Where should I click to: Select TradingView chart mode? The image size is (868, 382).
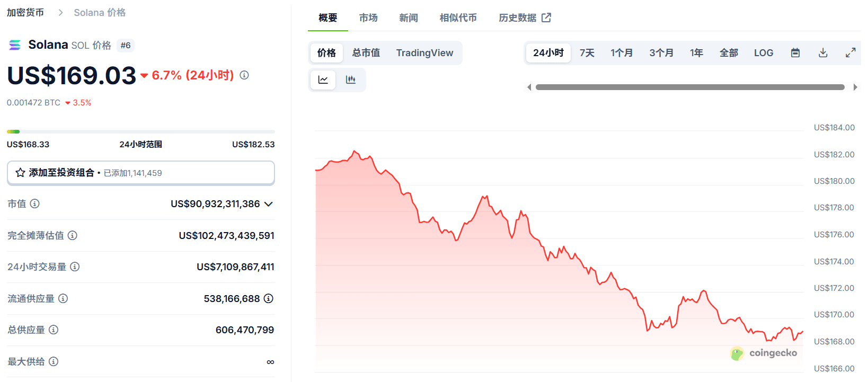click(424, 53)
